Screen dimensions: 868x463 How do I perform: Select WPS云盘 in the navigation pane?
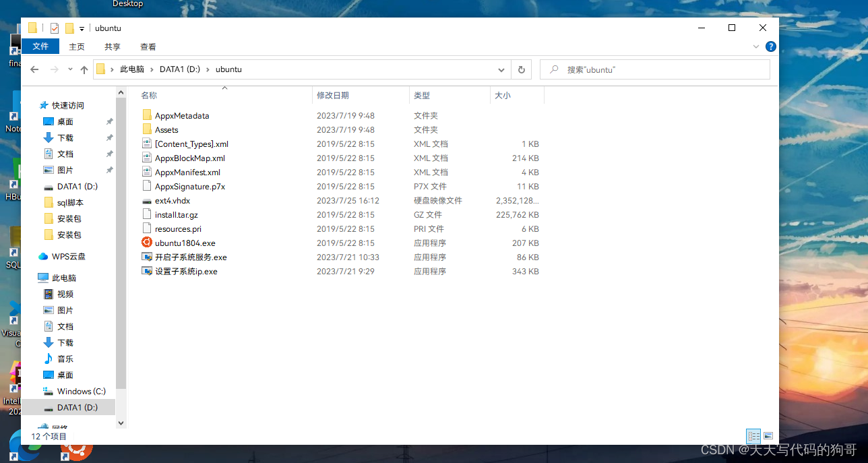tap(69, 256)
